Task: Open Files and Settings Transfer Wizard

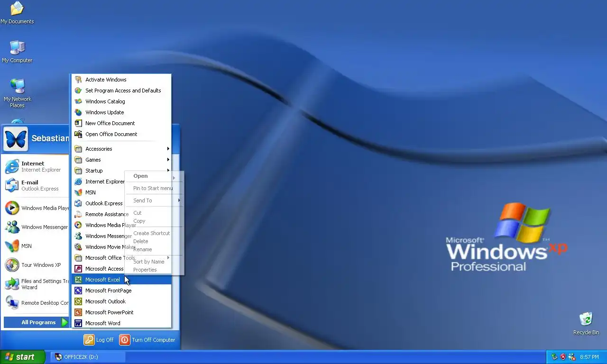Action: (37, 284)
